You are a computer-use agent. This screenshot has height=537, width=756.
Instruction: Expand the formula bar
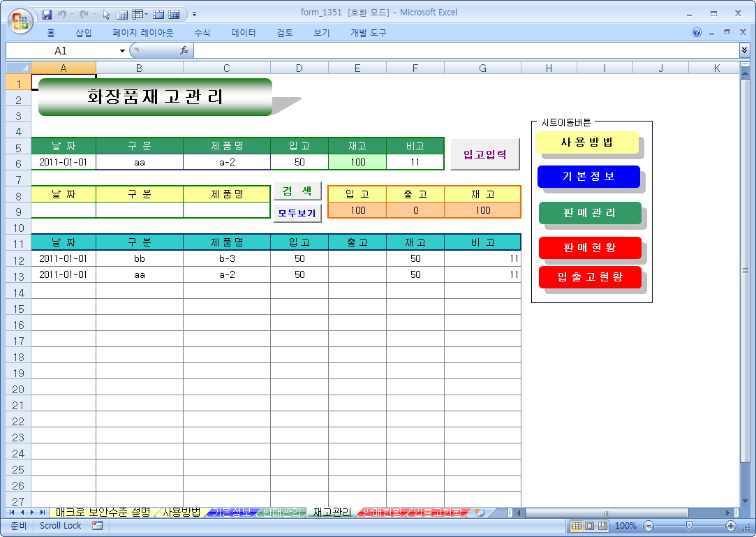pyautogui.click(x=744, y=50)
